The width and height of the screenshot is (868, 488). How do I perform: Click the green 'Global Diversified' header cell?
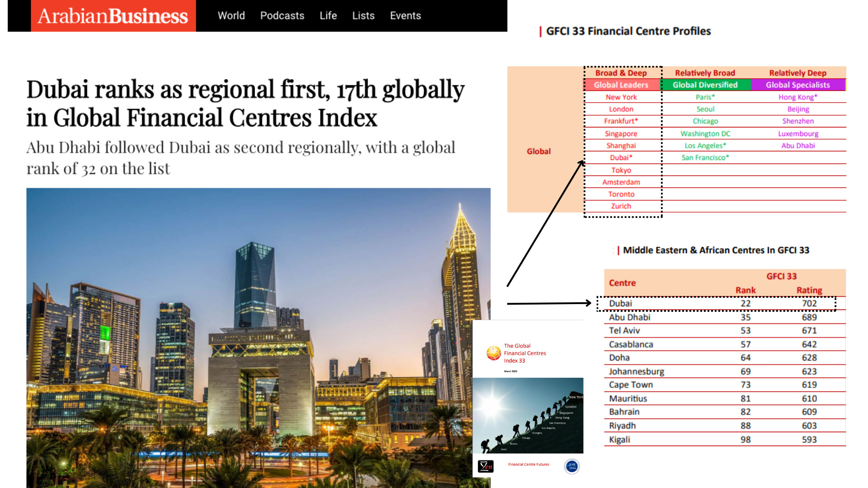click(x=706, y=84)
